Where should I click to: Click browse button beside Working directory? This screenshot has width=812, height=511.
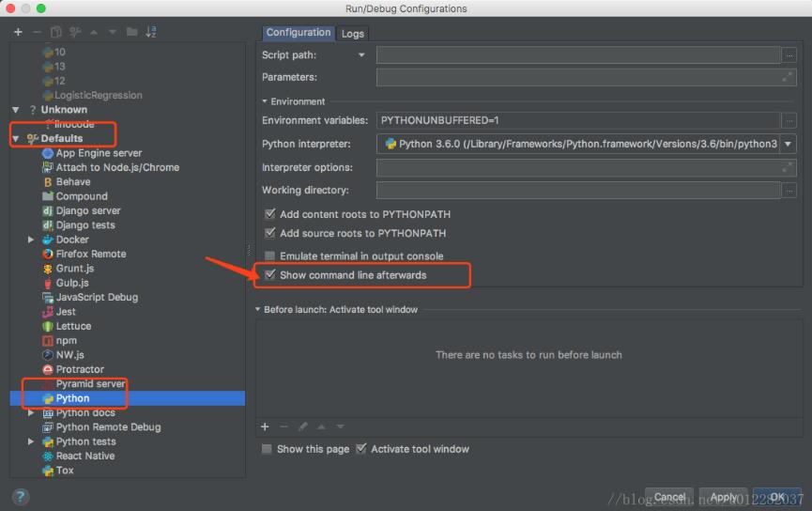[789, 191]
